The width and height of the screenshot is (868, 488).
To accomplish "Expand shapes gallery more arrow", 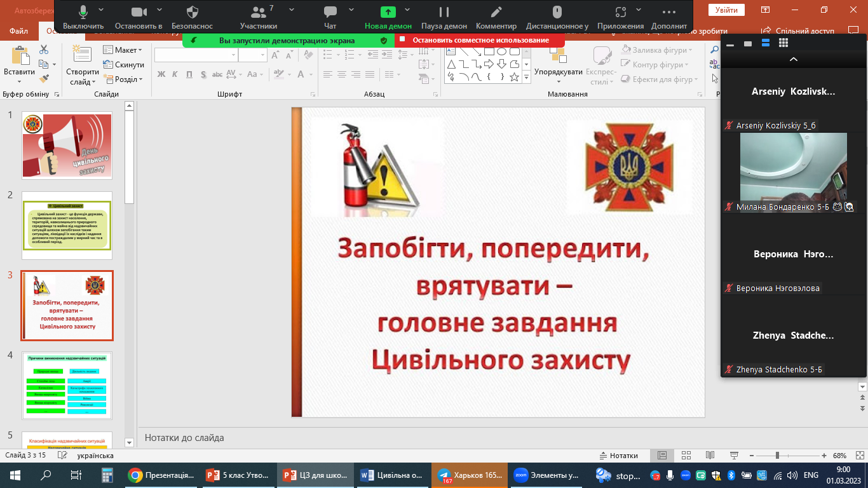I will tap(526, 77).
